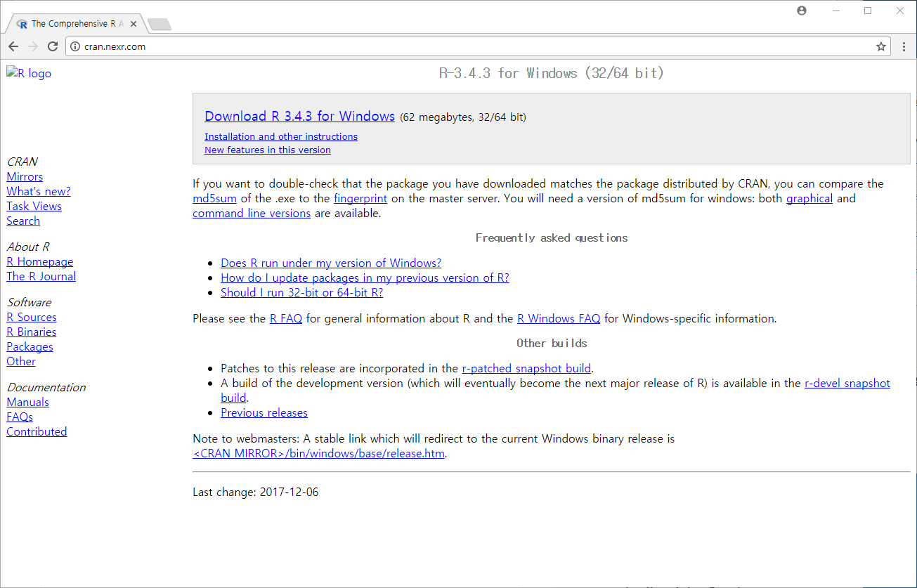
Task: Click the browser back arrow
Action: coord(13,46)
